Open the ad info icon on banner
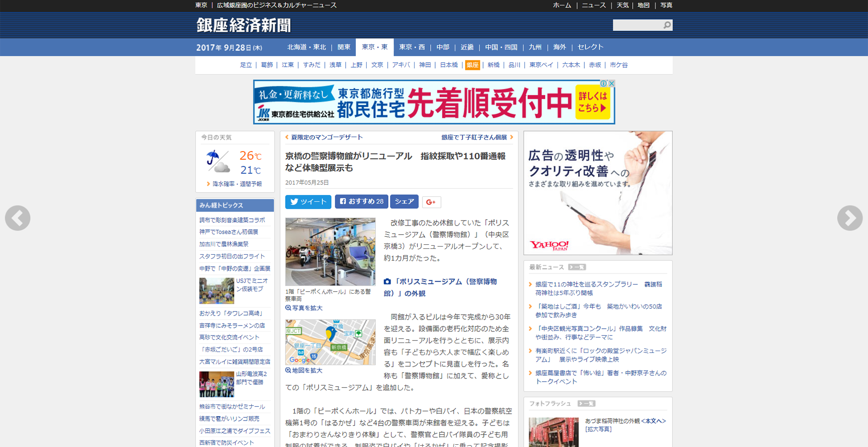Viewport: 868px width, 447px height. (603, 84)
